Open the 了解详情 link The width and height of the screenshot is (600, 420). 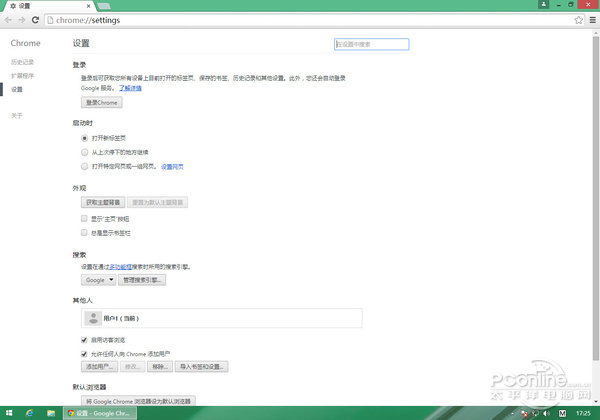pyautogui.click(x=130, y=88)
